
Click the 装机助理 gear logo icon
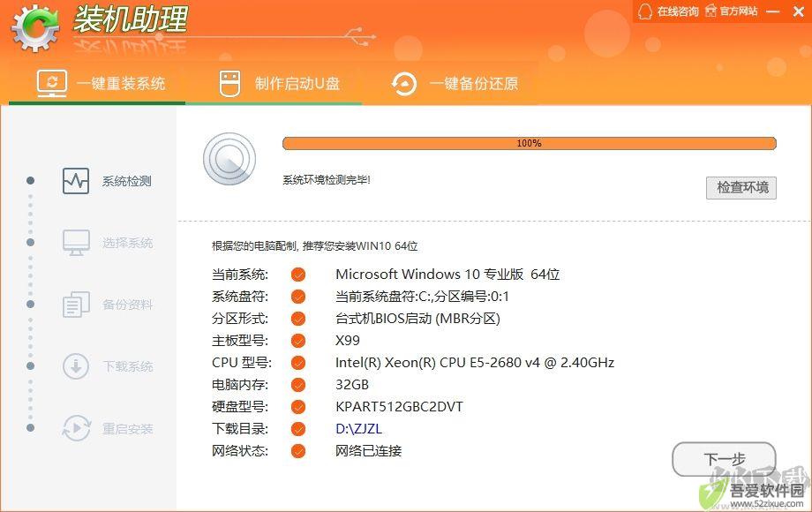pyautogui.click(x=34, y=28)
